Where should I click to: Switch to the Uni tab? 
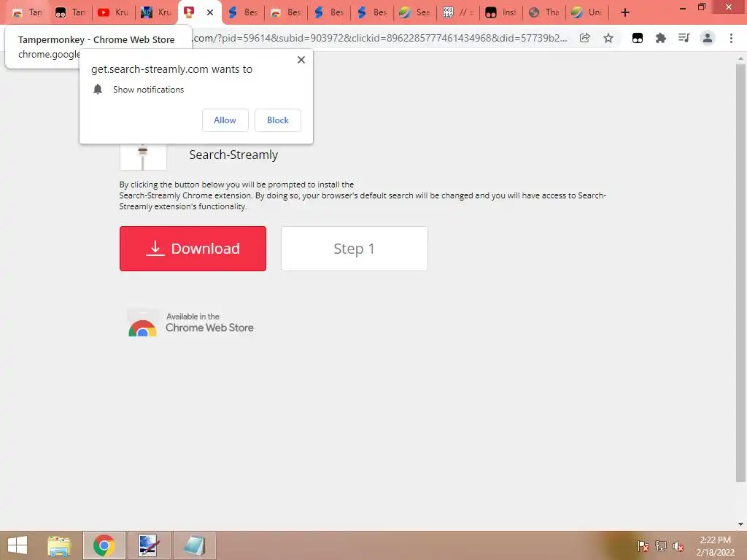click(587, 12)
